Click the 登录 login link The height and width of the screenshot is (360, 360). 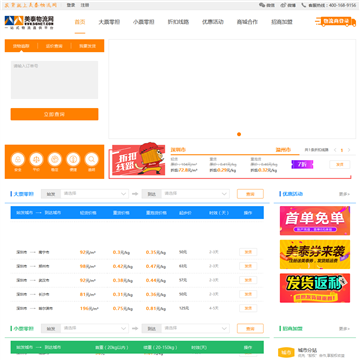point(71,5)
